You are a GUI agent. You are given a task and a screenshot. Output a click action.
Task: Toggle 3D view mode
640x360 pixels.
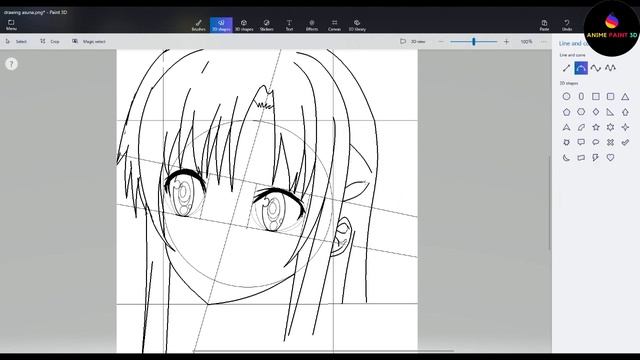[x=413, y=42]
